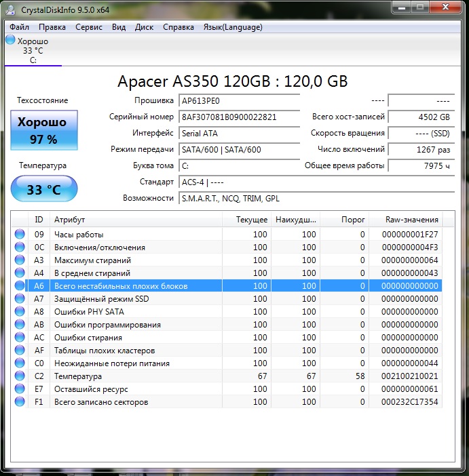This screenshot has height=476, width=469.
Task: Open the Диск menu
Action: pos(144,27)
